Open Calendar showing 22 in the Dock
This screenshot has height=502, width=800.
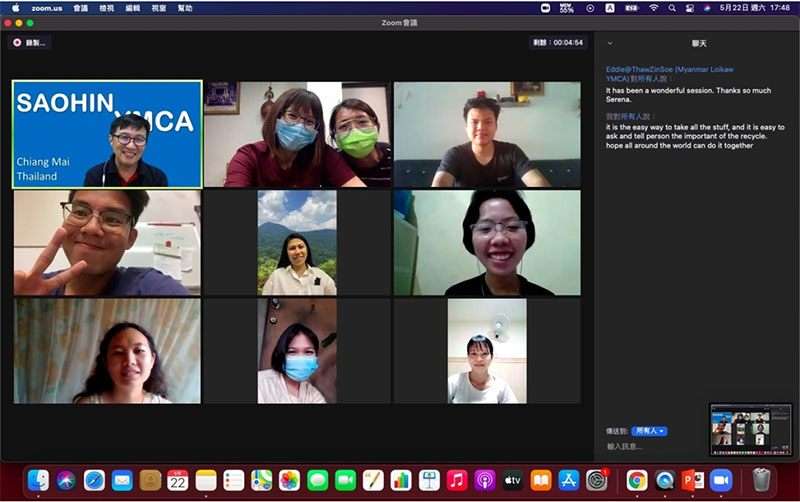178,480
